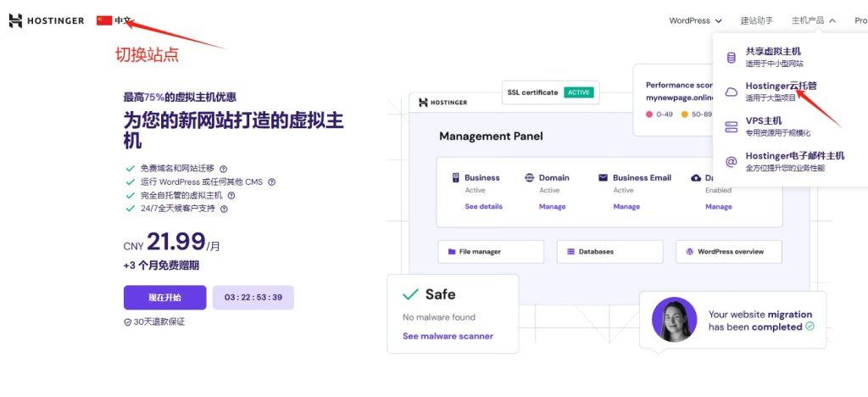Click the agent avatar in migration card
Screen dimensions: 868x397
pos(674,320)
